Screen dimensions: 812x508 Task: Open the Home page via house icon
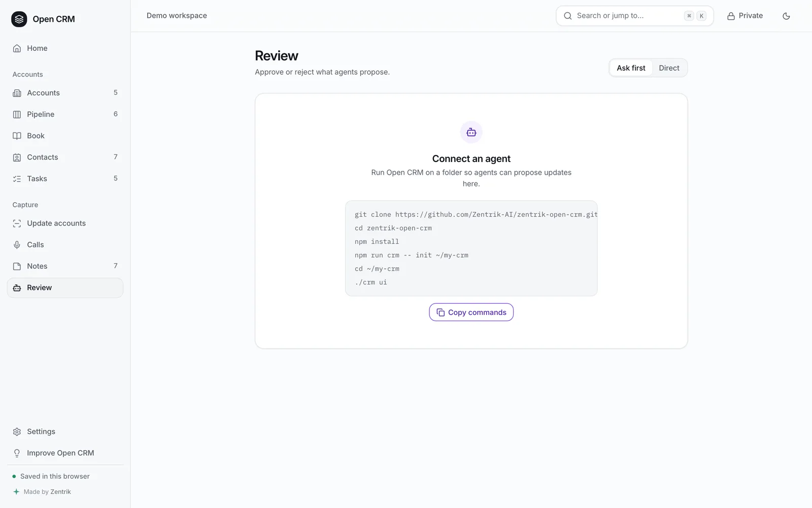17,48
